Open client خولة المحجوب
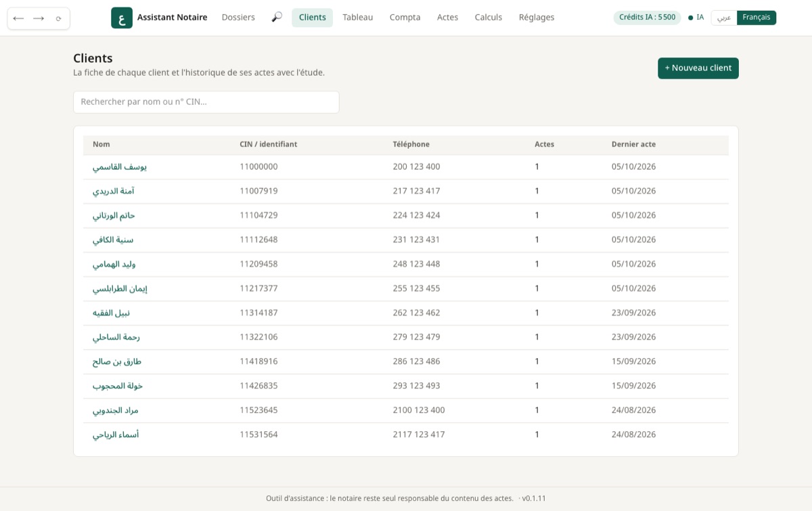812x511 pixels. pos(118,386)
